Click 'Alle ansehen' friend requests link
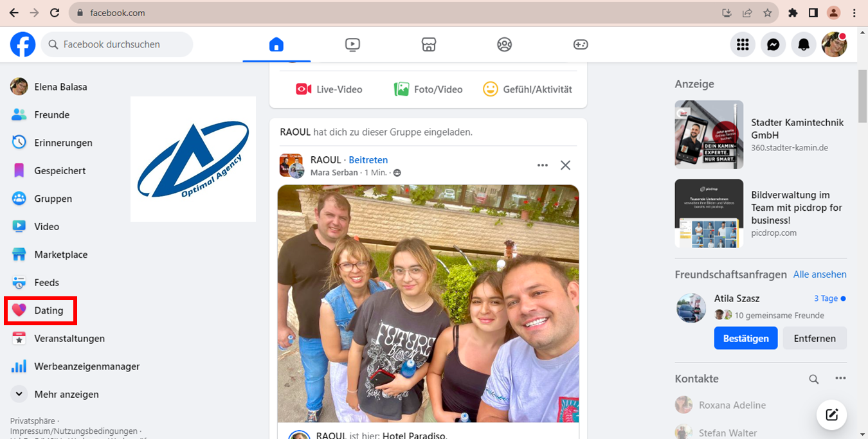 [x=820, y=274]
